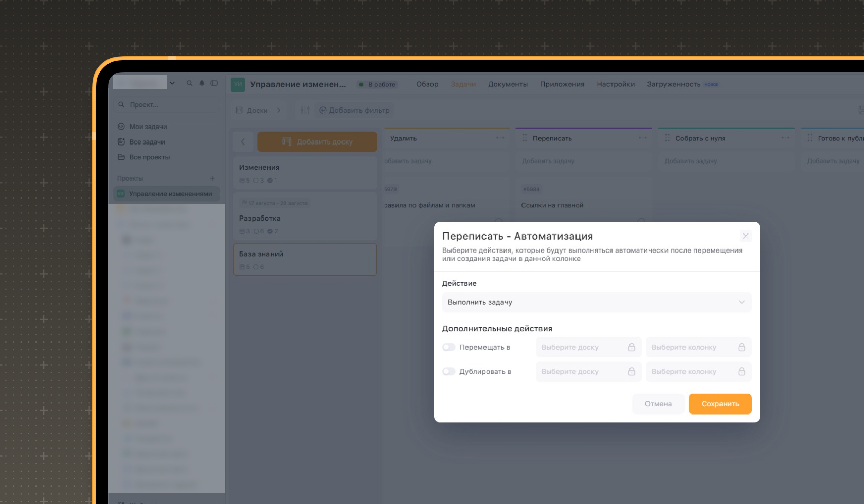
Task: Click the В работе status badge
Action: pyautogui.click(x=377, y=84)
